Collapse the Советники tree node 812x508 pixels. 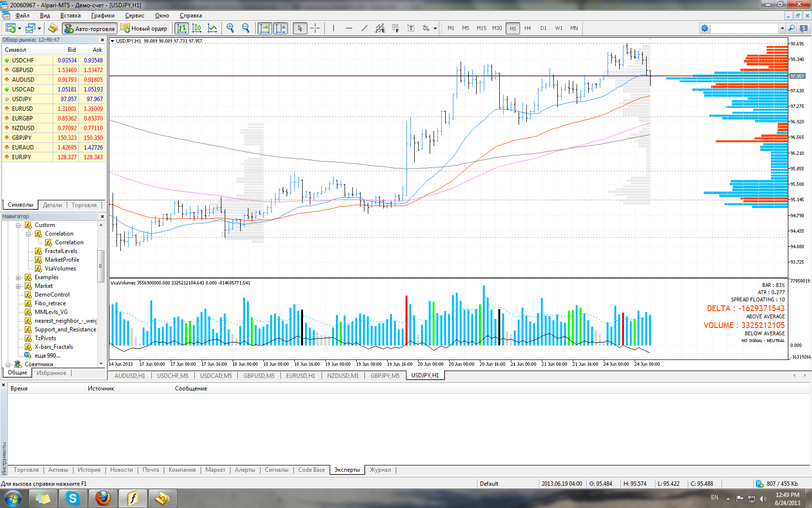(x=8, y=364)
